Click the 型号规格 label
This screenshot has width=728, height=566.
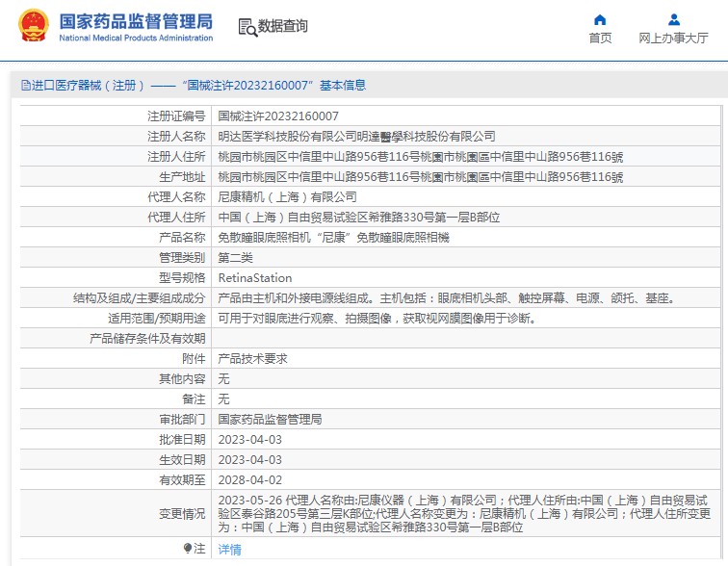[182, 278]
